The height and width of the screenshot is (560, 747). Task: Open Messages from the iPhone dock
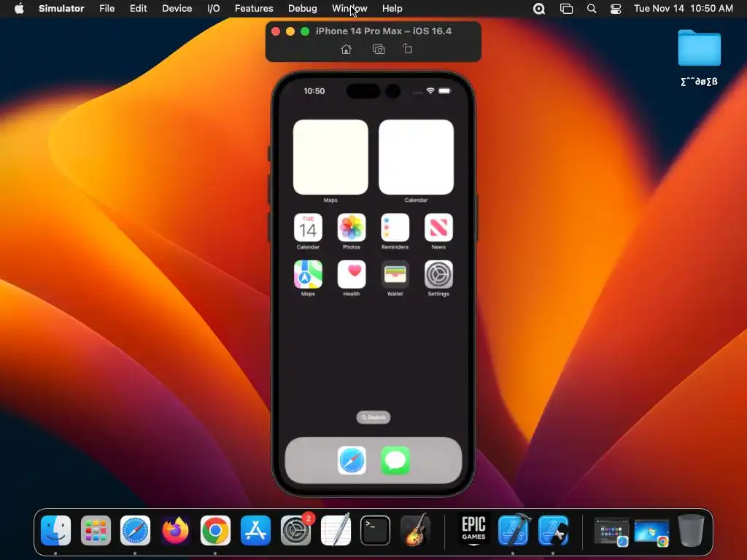pyautogui.click(x=395, y=461)
